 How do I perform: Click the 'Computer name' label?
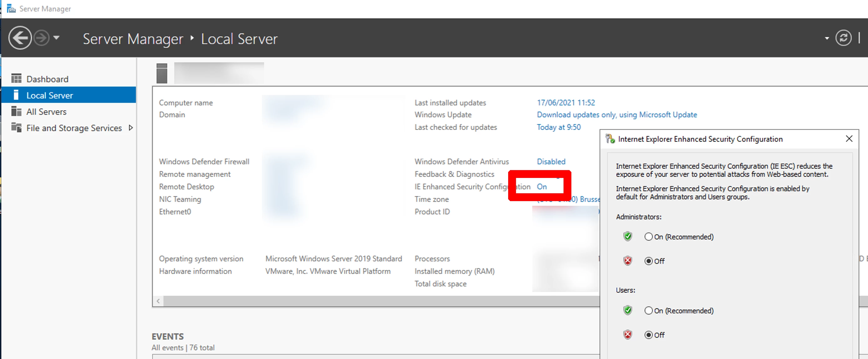(186, 102)
